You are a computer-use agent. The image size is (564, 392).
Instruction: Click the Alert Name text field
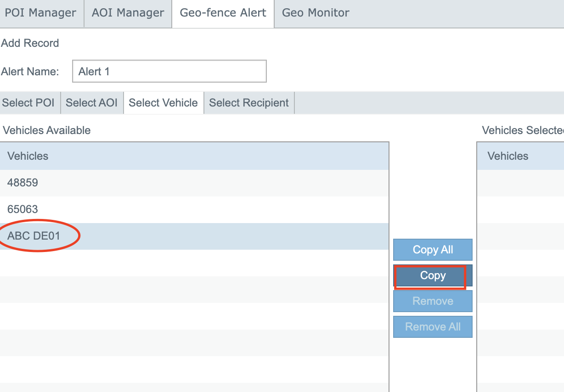point(169,72)
